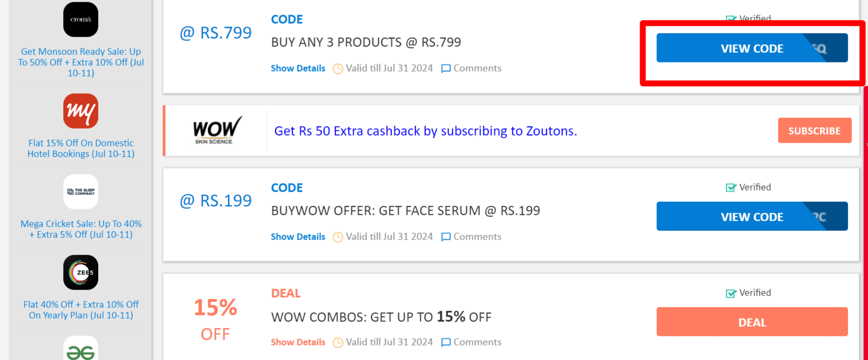
Task: Click the Rs 50 extra cashback link
Action: [x=425, y=131]
